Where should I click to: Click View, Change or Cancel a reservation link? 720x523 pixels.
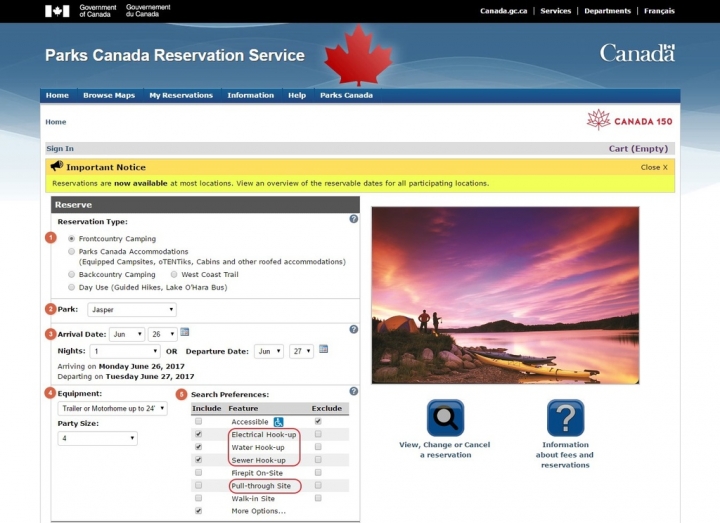point(444,450)
